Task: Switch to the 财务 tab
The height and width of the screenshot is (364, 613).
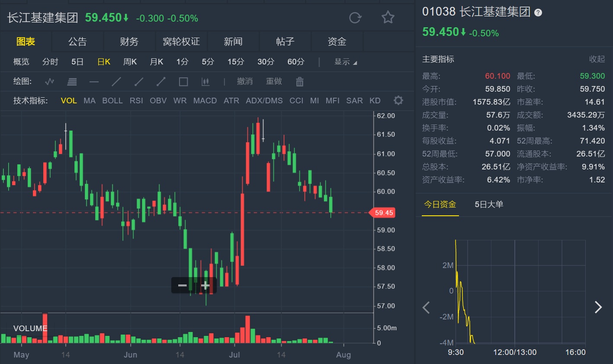Action: 129,42
